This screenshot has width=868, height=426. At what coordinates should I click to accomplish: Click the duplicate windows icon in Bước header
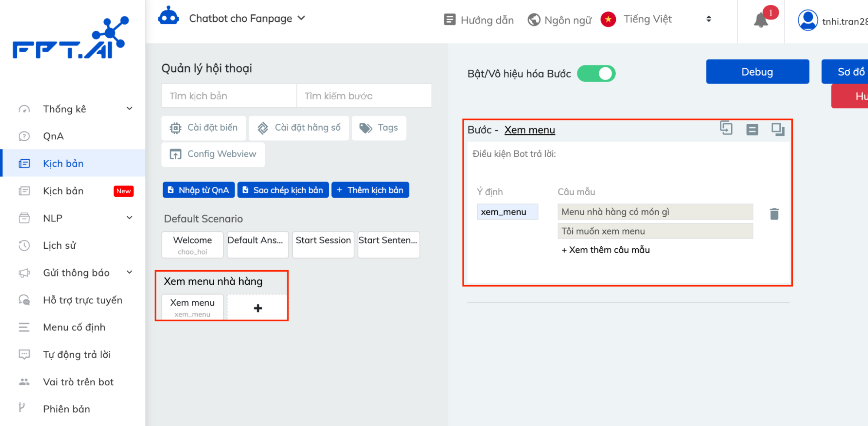pyautogui.click(x=777, y=129)
